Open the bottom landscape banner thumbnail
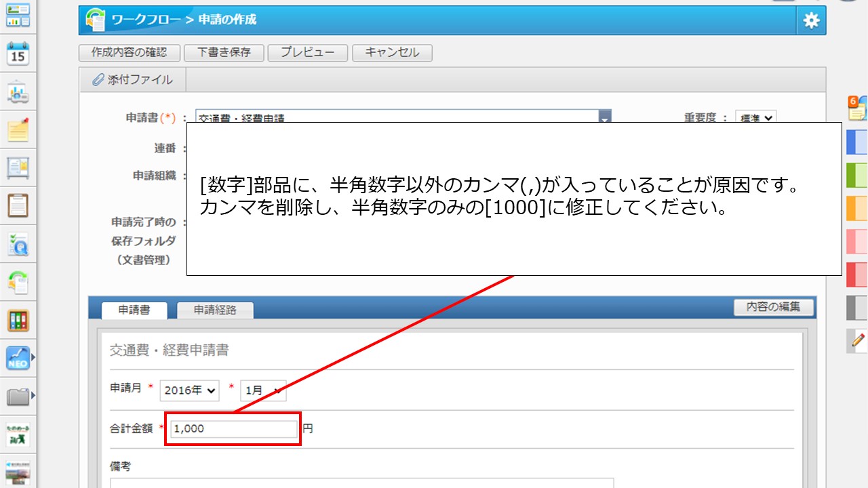This screenshot has height=488, width=868. [18, 473]
